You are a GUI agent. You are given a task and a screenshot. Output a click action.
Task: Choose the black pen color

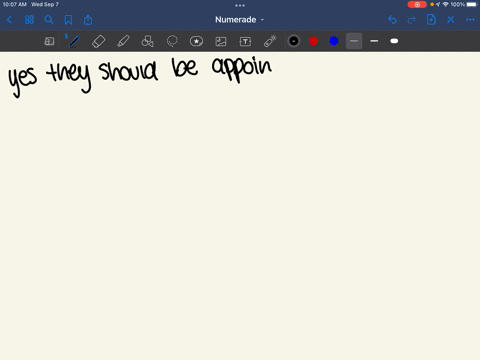294,41
